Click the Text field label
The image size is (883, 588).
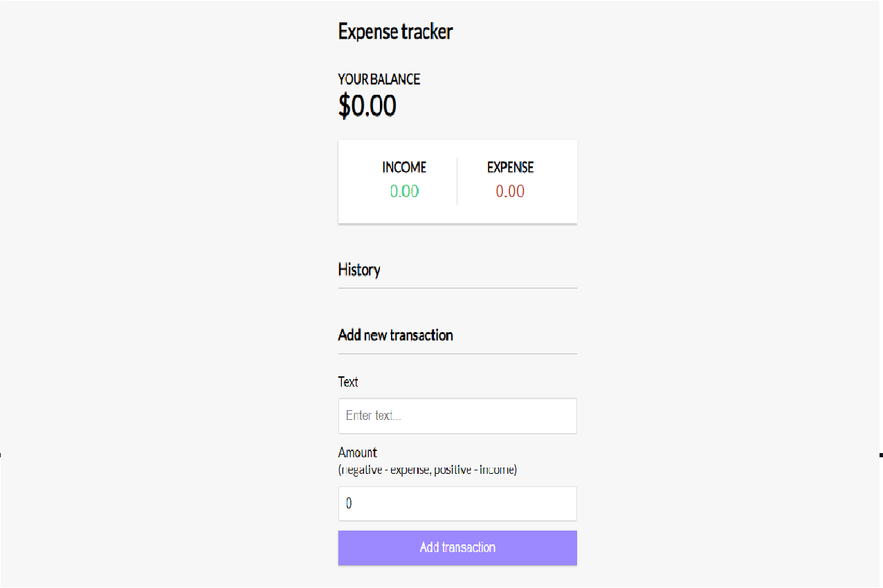click(x=348, y=382)
